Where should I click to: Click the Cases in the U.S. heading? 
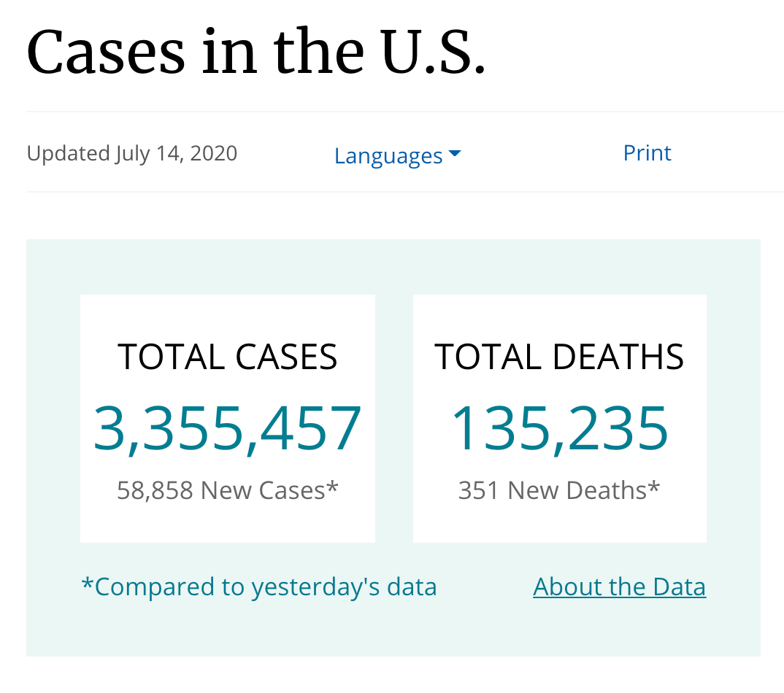pos(256,52)
